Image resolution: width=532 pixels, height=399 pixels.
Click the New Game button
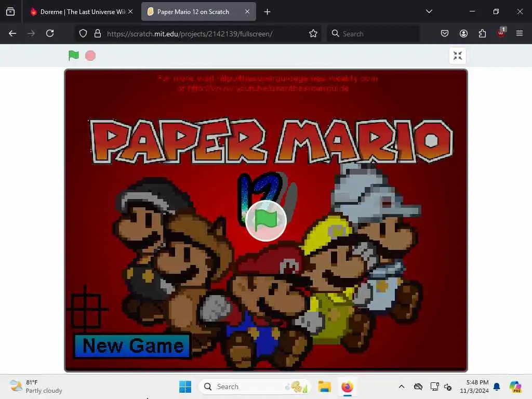132,346
